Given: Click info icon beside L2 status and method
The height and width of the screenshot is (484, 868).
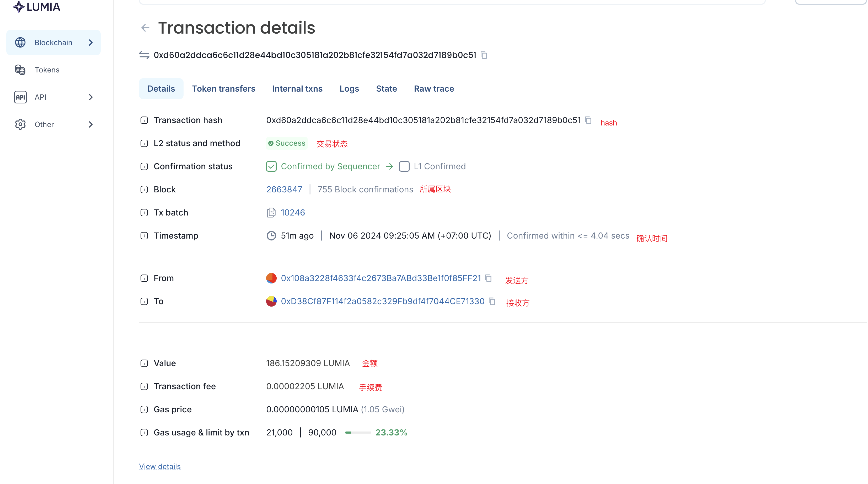Looking at the screenshot, I should coord(144,143).
